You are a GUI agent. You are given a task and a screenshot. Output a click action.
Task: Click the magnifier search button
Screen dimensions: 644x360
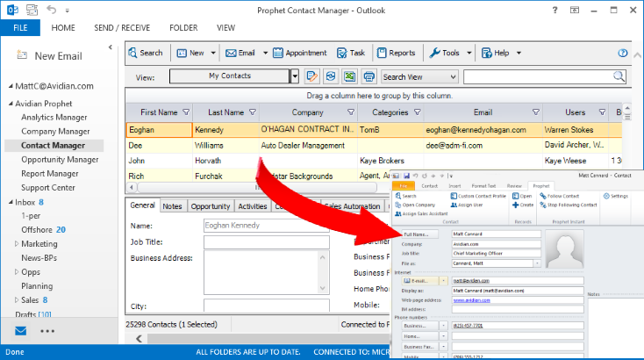point(619,76)
